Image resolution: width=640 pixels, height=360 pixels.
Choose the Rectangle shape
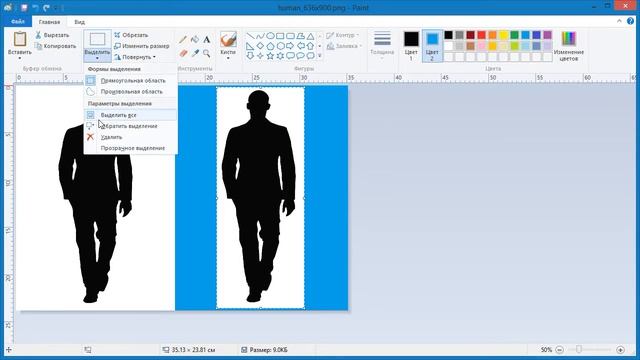pos(280,36)
